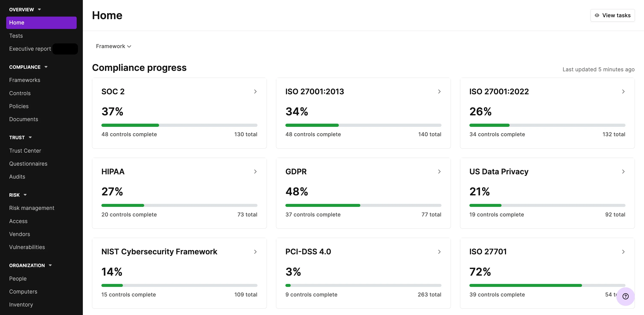This screenshot has width=644, height=315.
Task: Click the HIPAA card chevron icon
Action: [x=255, y=172]
